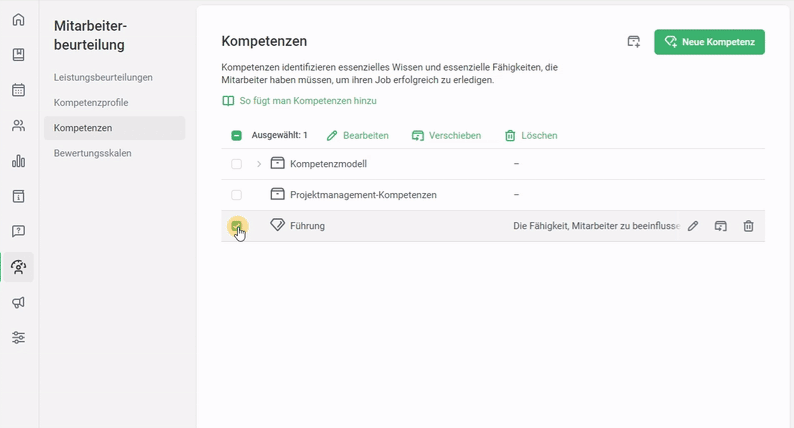Open the users icon in sidebar
This screenshot has height=428, width=794.
tap(18, 126)
